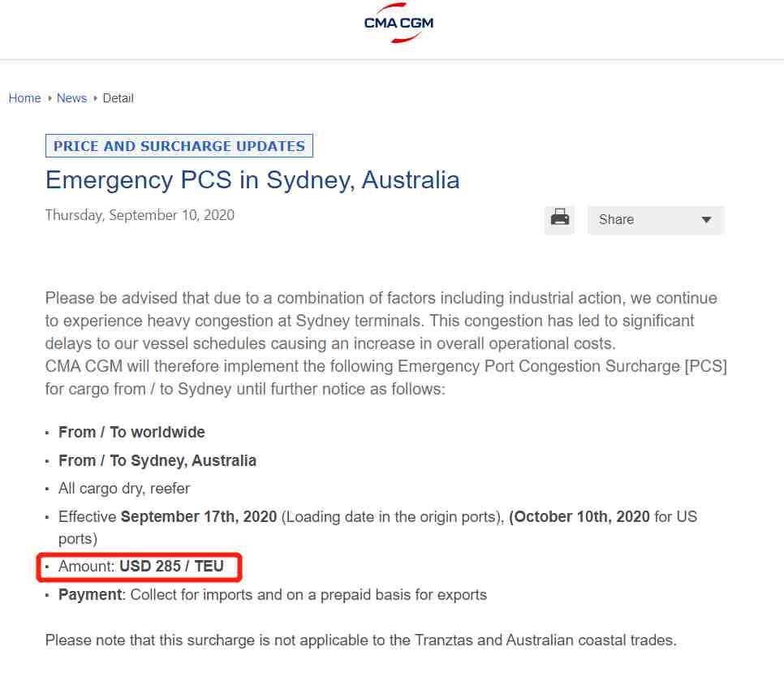Image resolution: width=784 pixels, height=677 pixels.
Task: Click the Effective September 17th, 2020 text
Action: pos(167,516)
